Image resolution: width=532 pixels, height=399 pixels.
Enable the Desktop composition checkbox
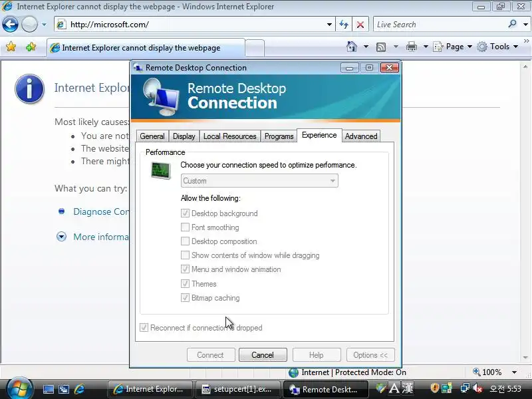(185, 241)
